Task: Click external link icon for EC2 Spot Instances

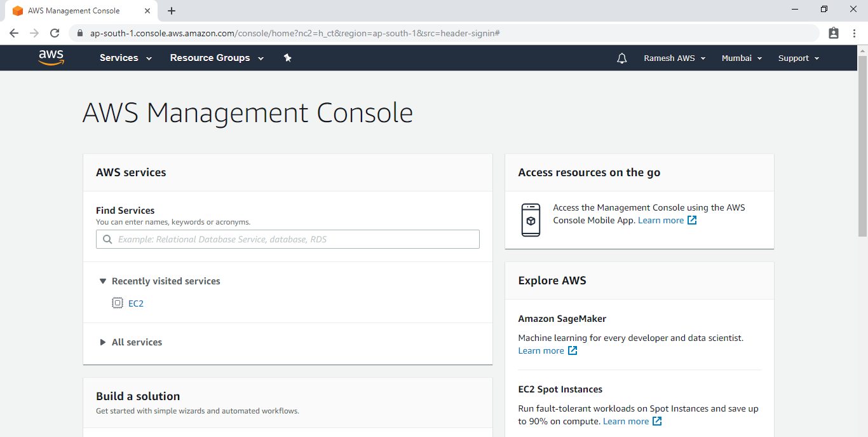Action: pyautogui.click(x=657, y=421)
